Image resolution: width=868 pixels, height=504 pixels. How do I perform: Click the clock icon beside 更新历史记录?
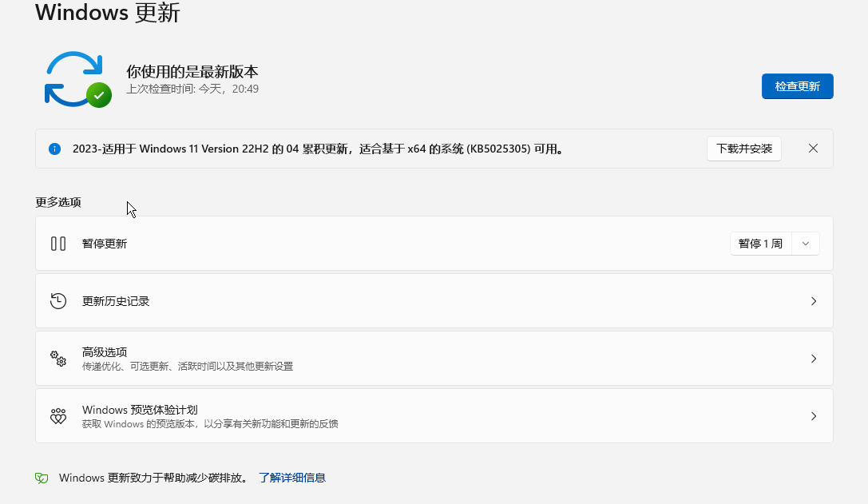57,300
